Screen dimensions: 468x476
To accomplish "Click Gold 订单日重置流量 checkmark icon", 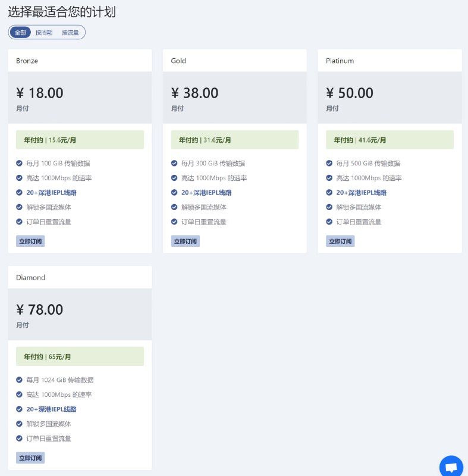I will (x=174, y=221).
